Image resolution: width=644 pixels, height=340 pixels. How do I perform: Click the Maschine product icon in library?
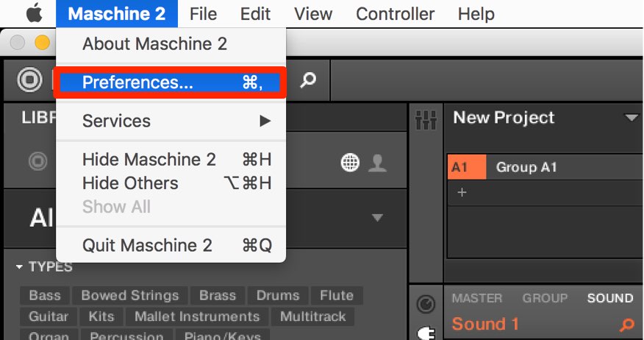(37, 160)
